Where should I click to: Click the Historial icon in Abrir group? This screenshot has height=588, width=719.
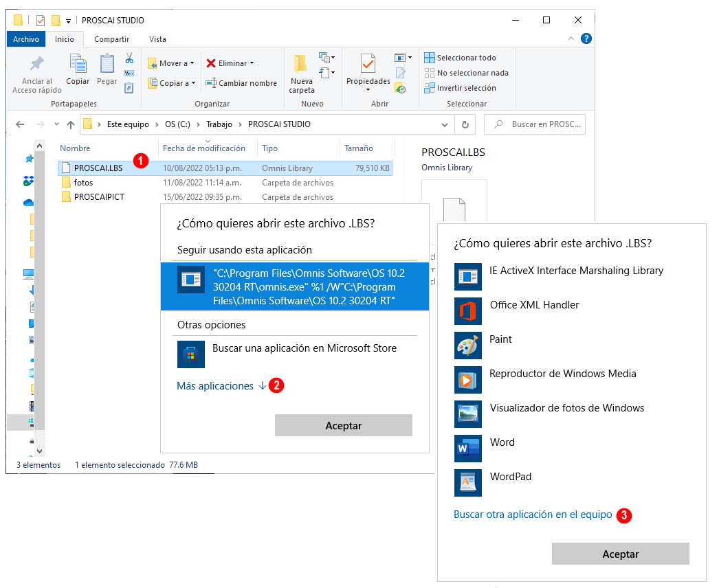(x=400, y=88)
